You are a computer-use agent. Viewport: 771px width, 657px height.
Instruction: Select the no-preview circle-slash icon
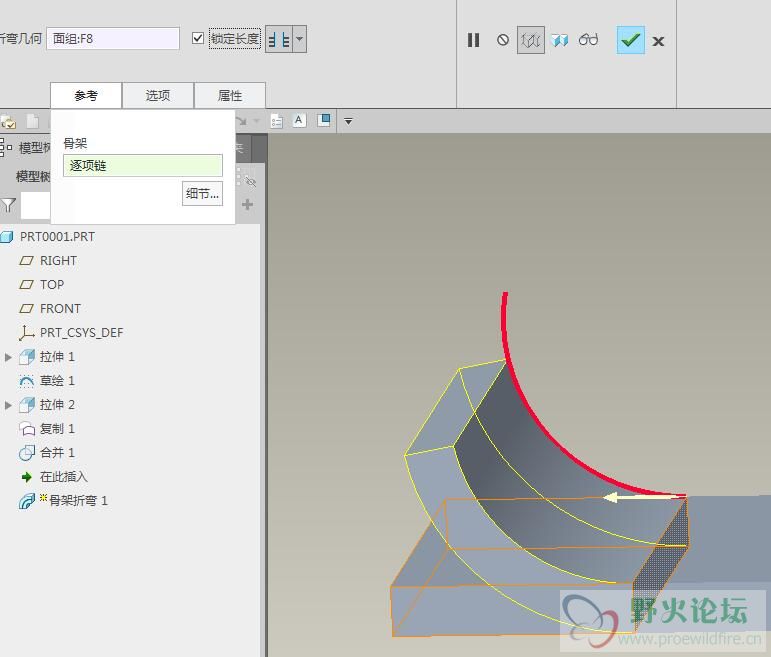tap(503, 40)
